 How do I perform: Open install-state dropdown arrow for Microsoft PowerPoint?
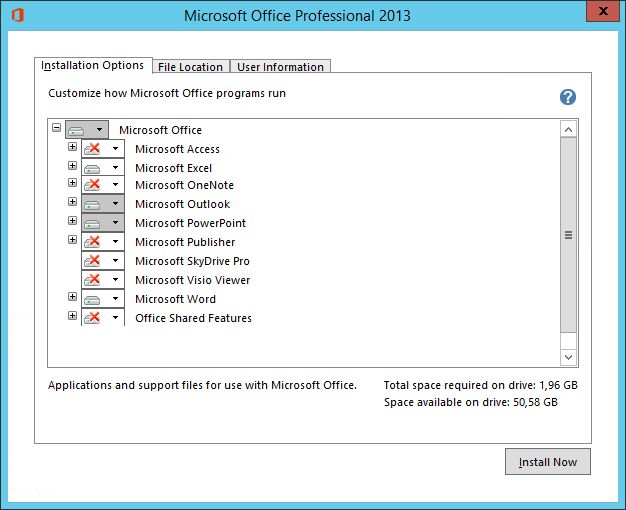point(115,222)
